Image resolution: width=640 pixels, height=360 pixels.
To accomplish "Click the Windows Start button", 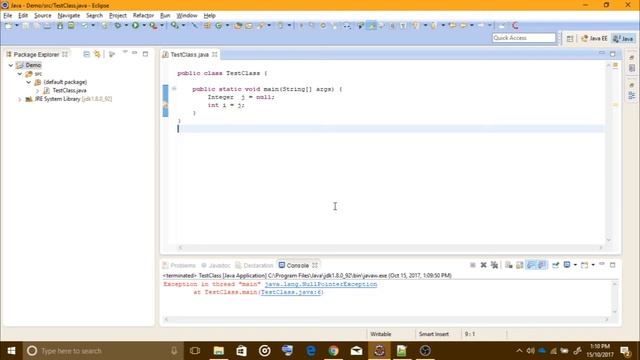I will coord(11,351).
